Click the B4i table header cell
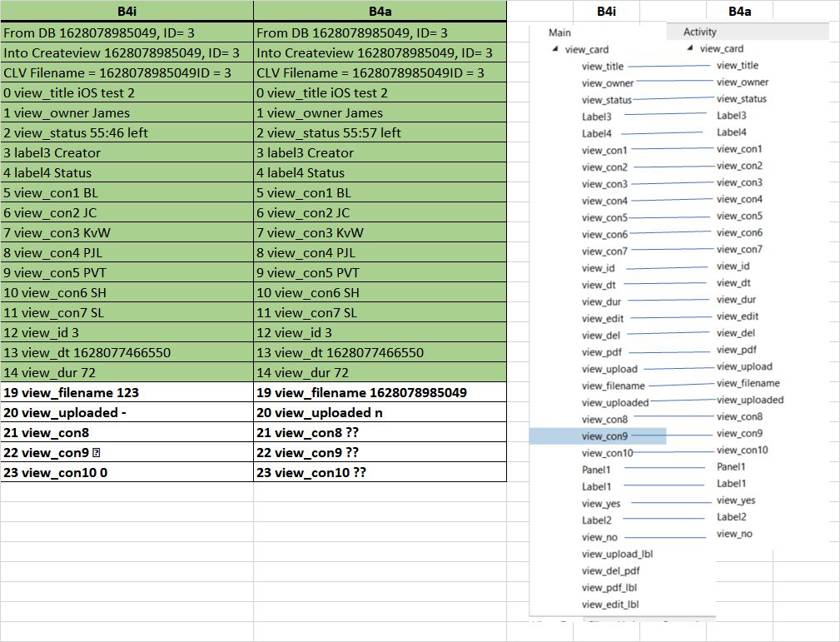The image size is (840, 642). 127,12
